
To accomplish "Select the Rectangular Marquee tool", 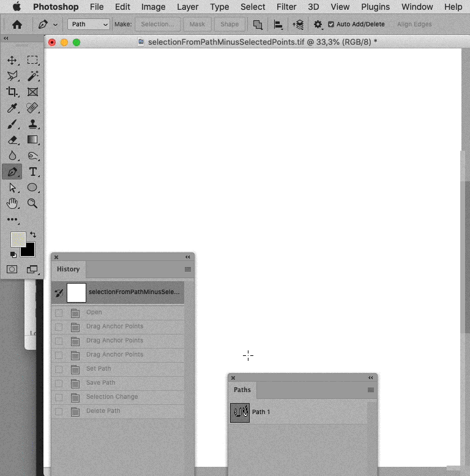I will click(32, 60).
